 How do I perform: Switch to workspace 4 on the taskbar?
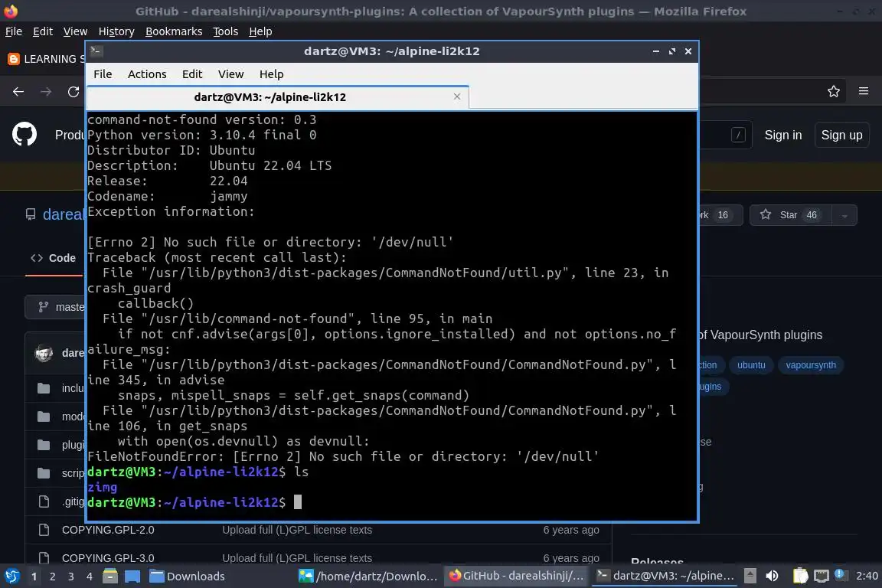pyautogui.click(x=90, y=577)
